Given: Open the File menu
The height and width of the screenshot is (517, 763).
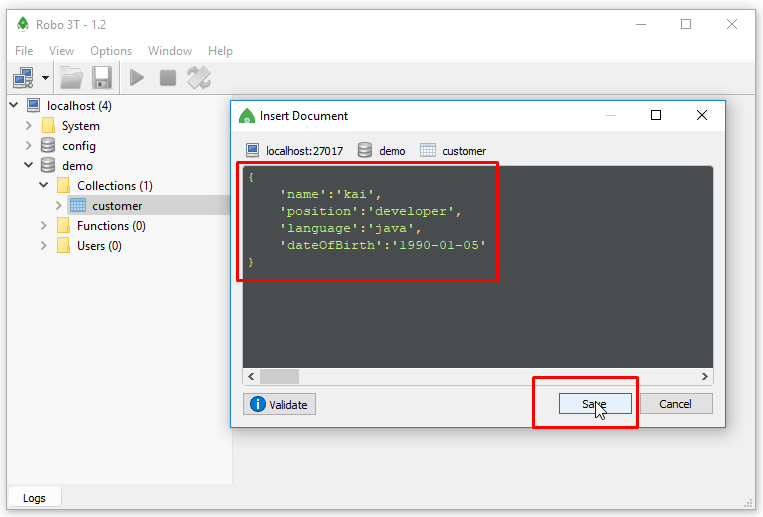Looking at the screenshot, I should [x=24, y=51].
